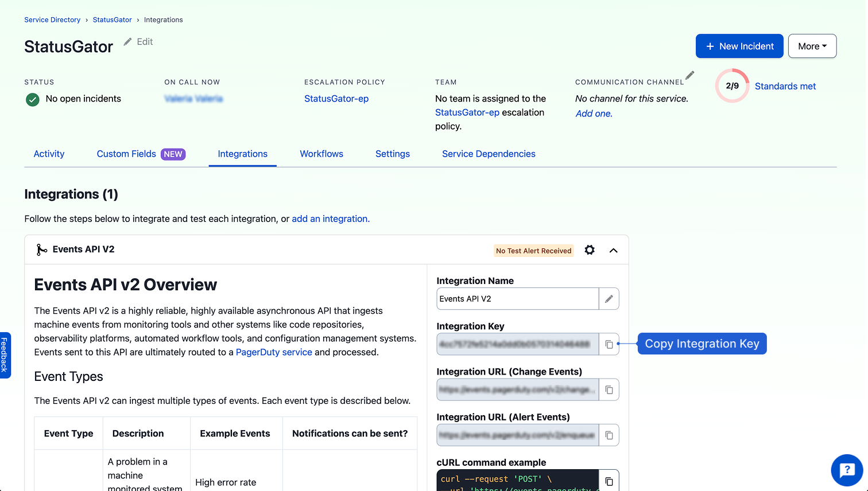Click the New Incident button

pyautogui.click(x=739, y=46)
